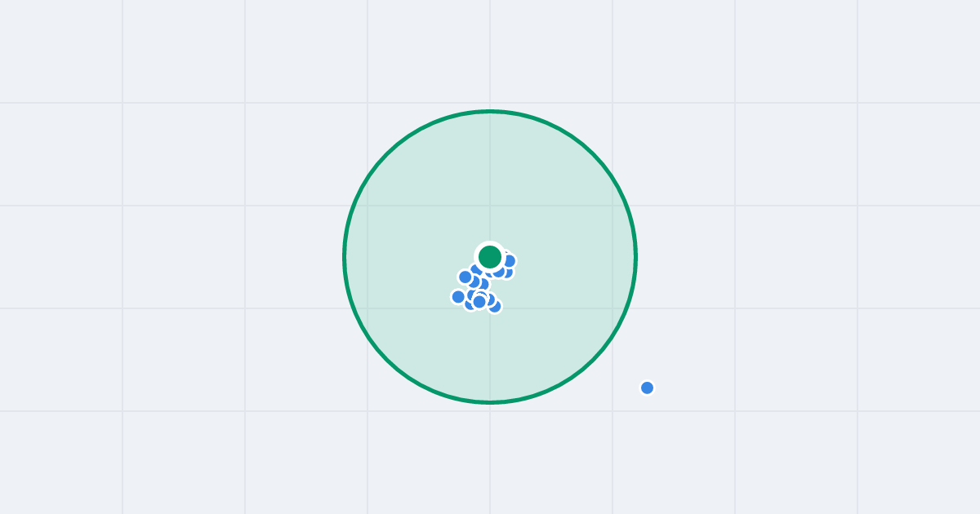Click empty map background right of the circle
This screenshot has height=514, width=980.
(776, 257)
